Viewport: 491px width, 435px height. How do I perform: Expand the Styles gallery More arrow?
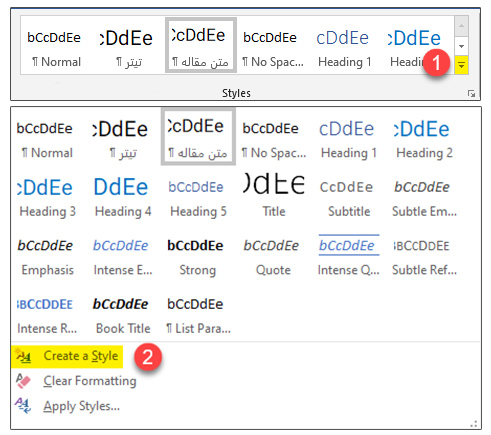(x=461, y=66)
